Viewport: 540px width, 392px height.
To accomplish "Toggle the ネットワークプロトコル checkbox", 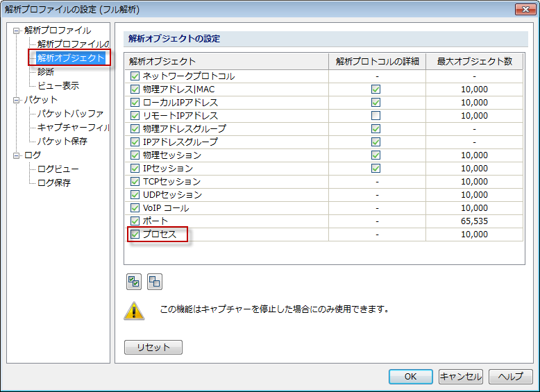I will pos(135,76).
